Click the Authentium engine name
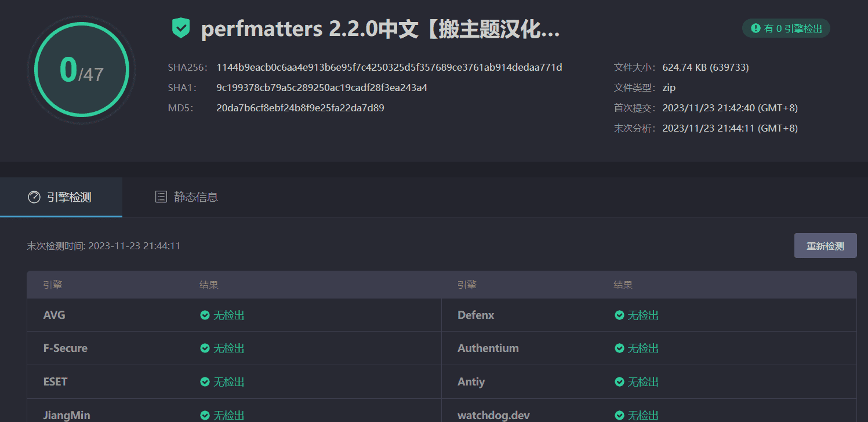The image size is (868, 422). pyautogui.click(x=488, y=348)
